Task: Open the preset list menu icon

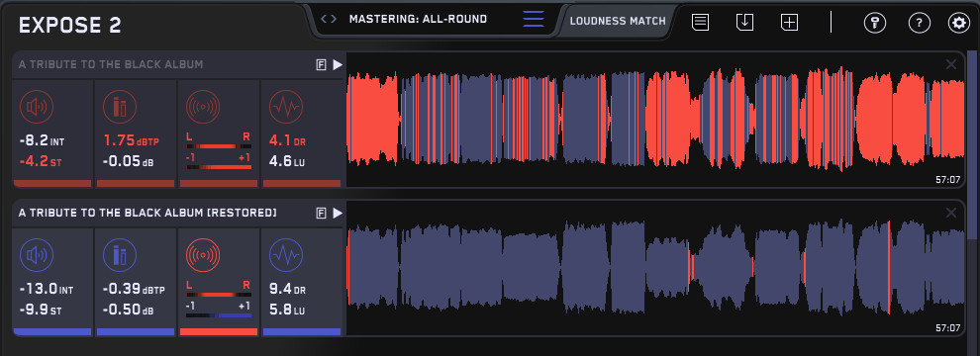Action: [x=534, y=19]
